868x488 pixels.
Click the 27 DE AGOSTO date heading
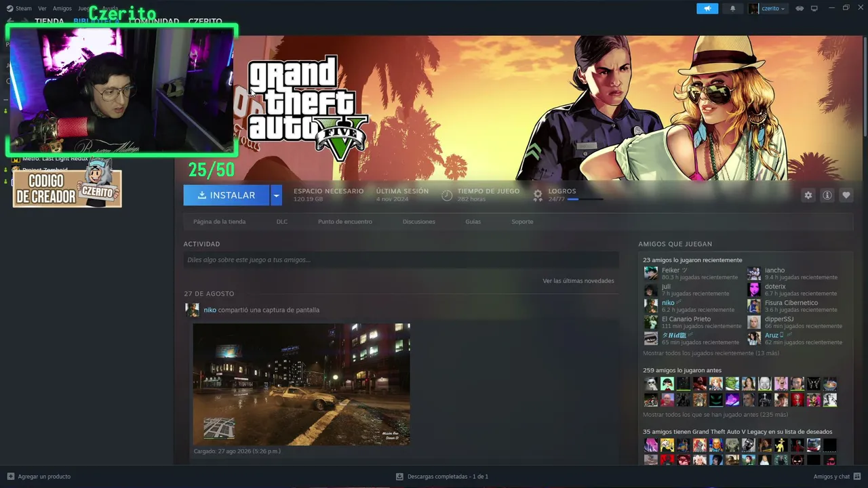(x=209, y=293)
